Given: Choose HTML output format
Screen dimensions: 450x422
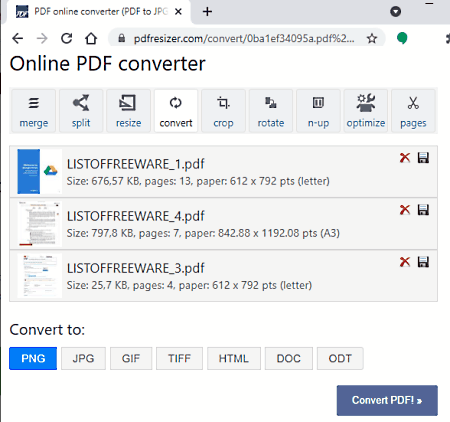Looking at the screenshot, I should pyautogui.click(x=234, y=358).
